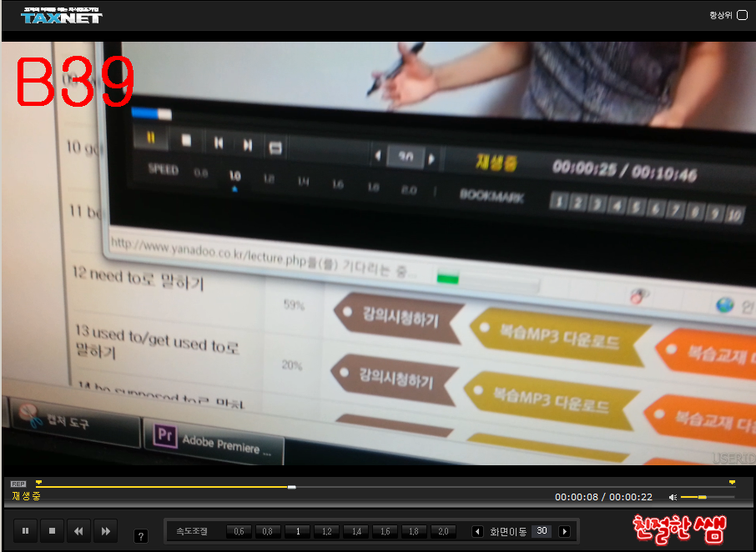Click the repeat start marker on the timeline
This screenshot has height=552, width=756.
[38, 482]
